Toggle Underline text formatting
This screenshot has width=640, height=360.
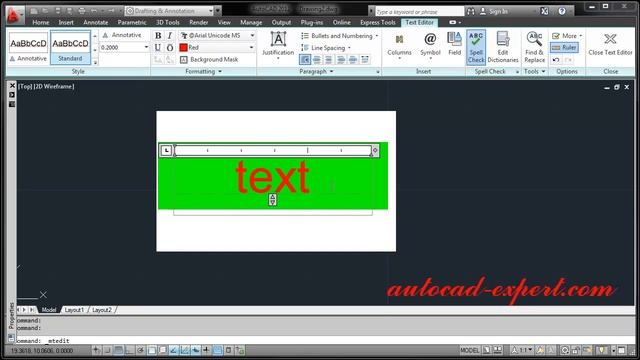click(x=158, y=48)
